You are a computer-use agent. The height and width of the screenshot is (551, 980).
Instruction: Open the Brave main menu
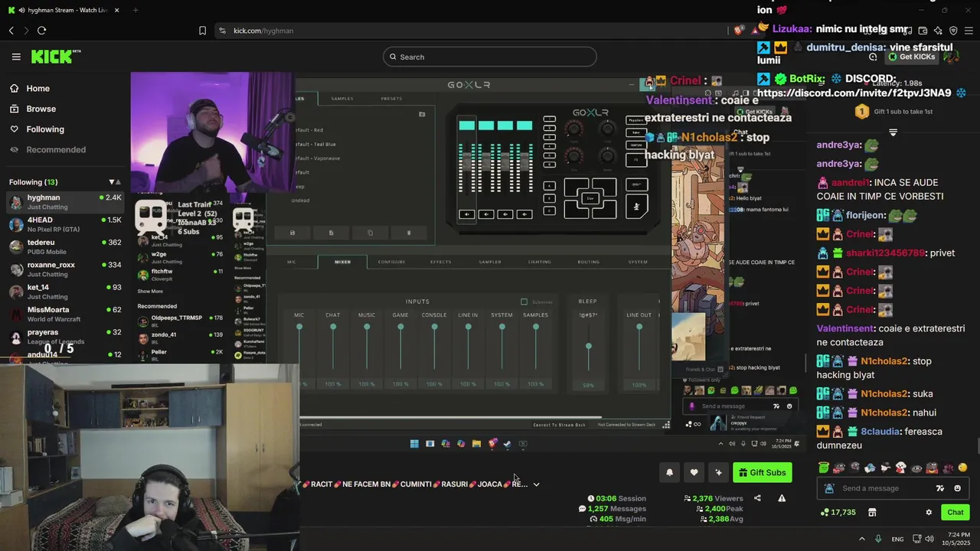point(969,31)
